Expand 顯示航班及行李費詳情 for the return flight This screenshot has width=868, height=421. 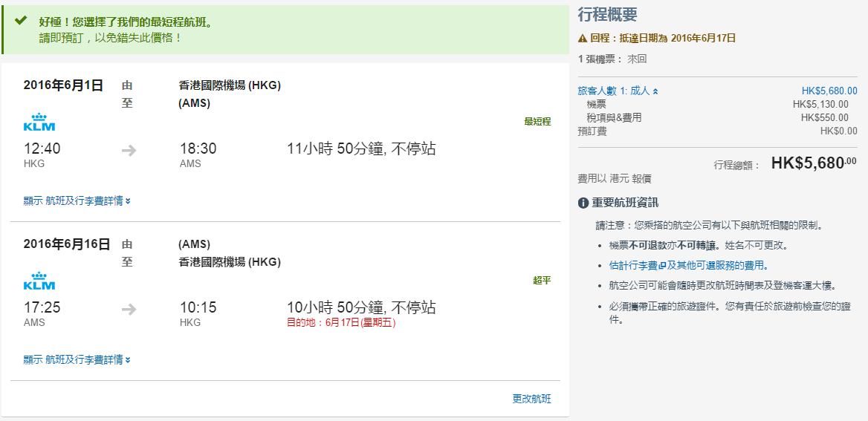coord(77,360)
